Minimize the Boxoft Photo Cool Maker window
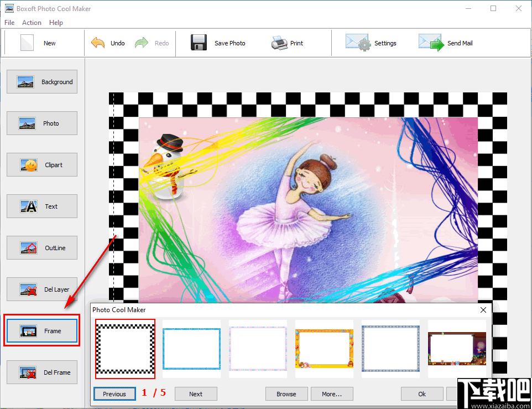 pos(468,8)
